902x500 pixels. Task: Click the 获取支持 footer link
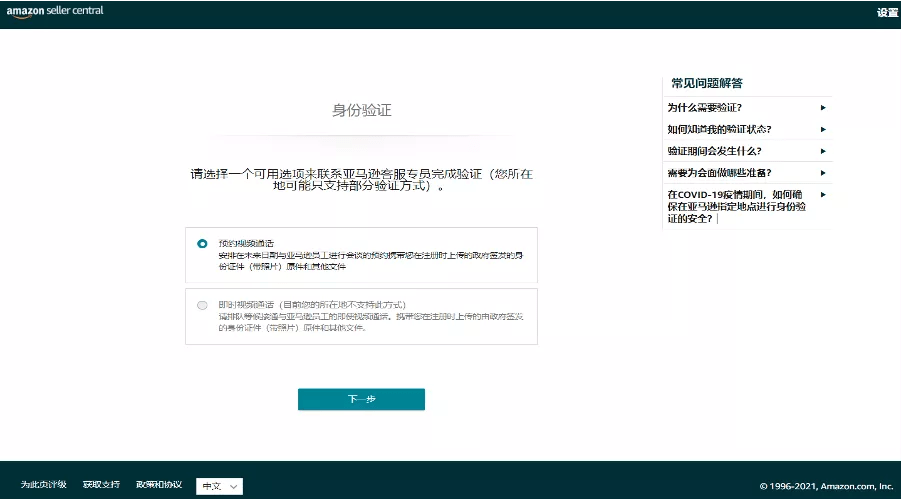click(101, 485)
